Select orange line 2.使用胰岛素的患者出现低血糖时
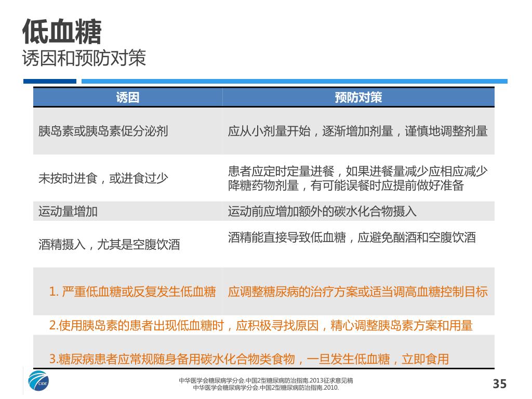The width and height of the screenshot is (532, 399). (261, 325)
